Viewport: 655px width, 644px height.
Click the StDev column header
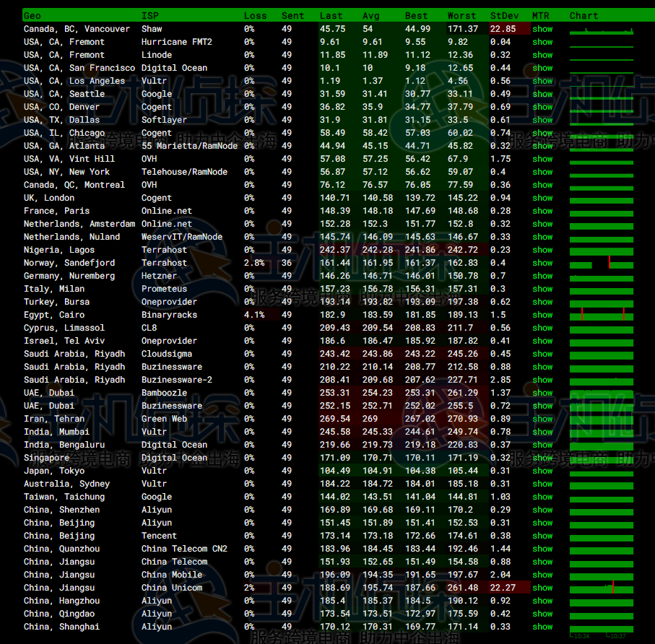pos(503,15)
